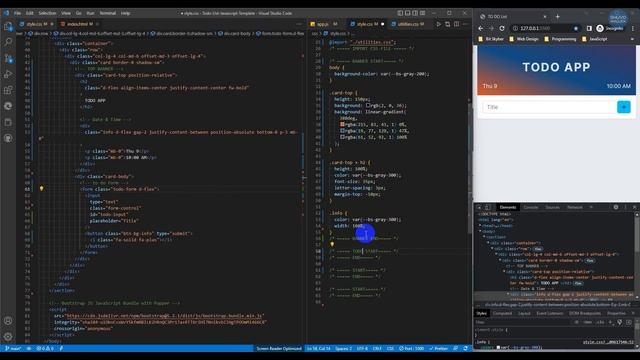640x360 pixels.
Task: Click the color swatch on the 100% gradient stop line
Action: point(342,137)
